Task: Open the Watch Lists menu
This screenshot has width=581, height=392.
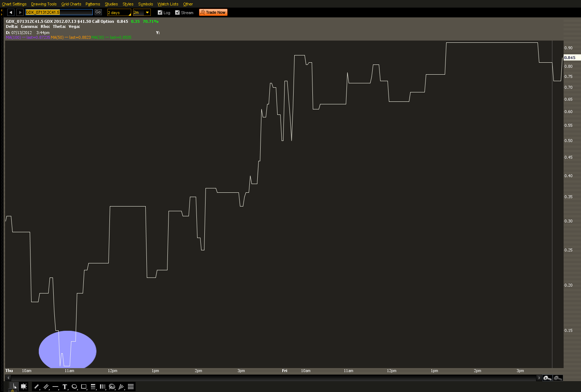Action: [x=168, y=4]
